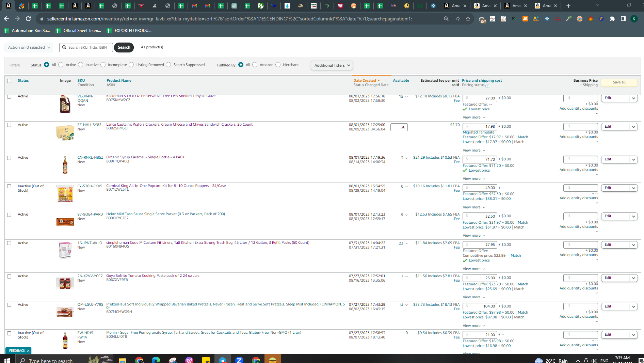Viewport: 644px width, 363px height.
Task: Open the browser zoom magnifier icon
Action: (446, 19)
